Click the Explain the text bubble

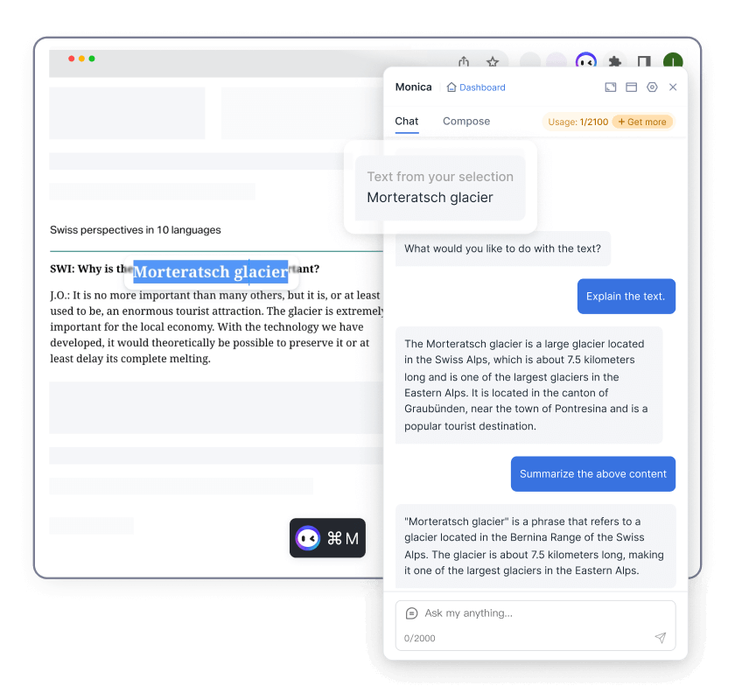click(626, 297)
